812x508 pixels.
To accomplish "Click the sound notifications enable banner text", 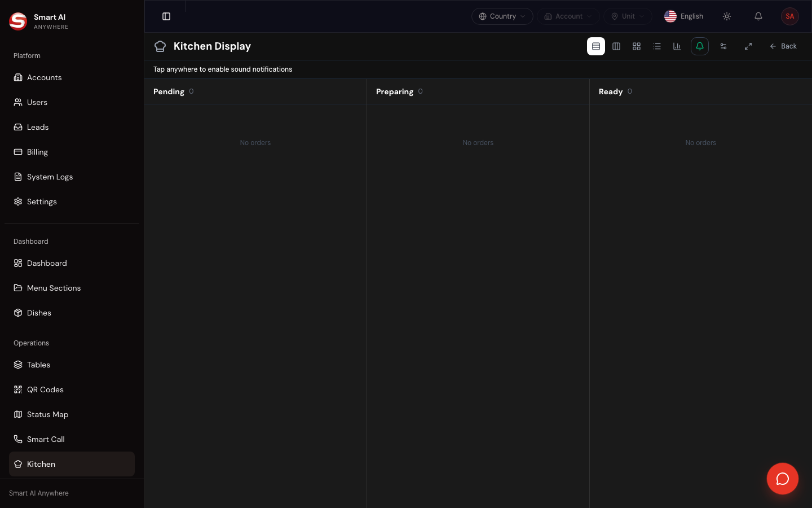I will click(223, 69).
